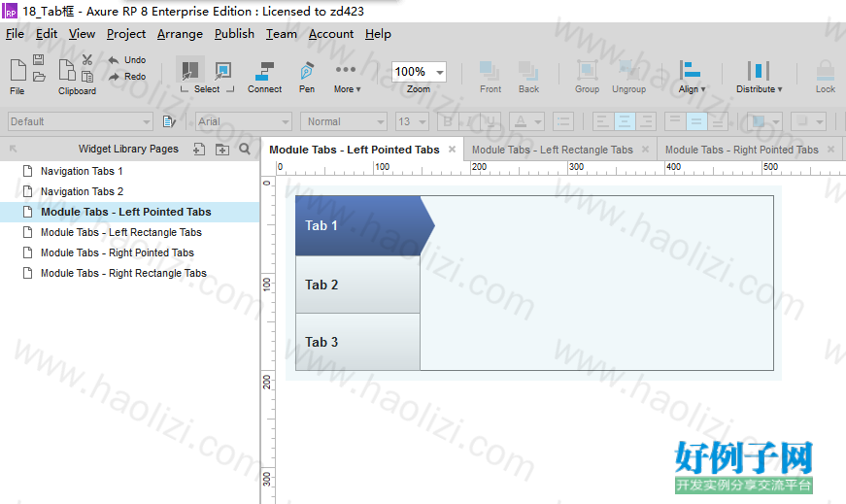The width and height of the screenshot is (846, 504).
Task: Click the Open folder icon
Action: 39,77
